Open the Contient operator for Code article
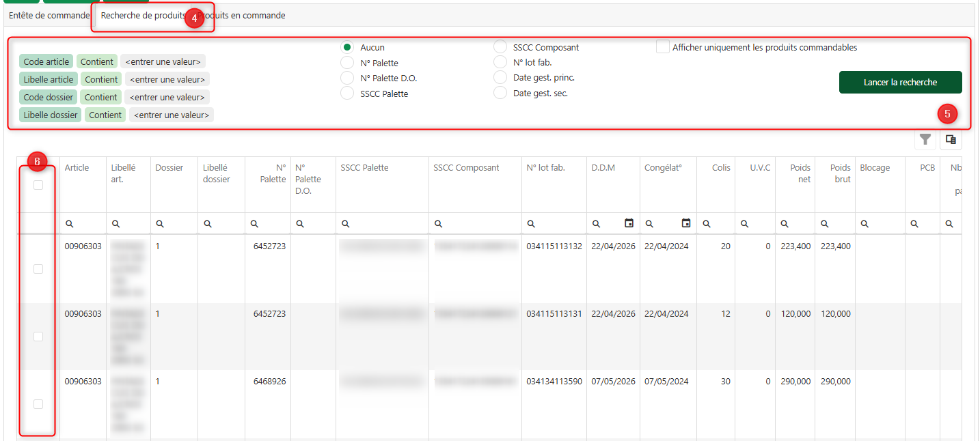Screen dimensions: 980x441 pyautogui.click(x=96, y=61)
